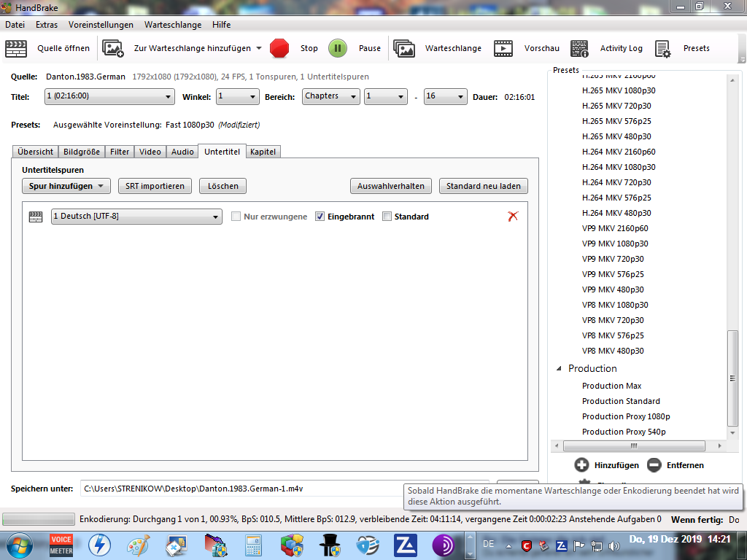This screenshot has width=747, height=560.
Task: Click the Hinzufügen plus icon under presets
Action: [x=581, y=464]
